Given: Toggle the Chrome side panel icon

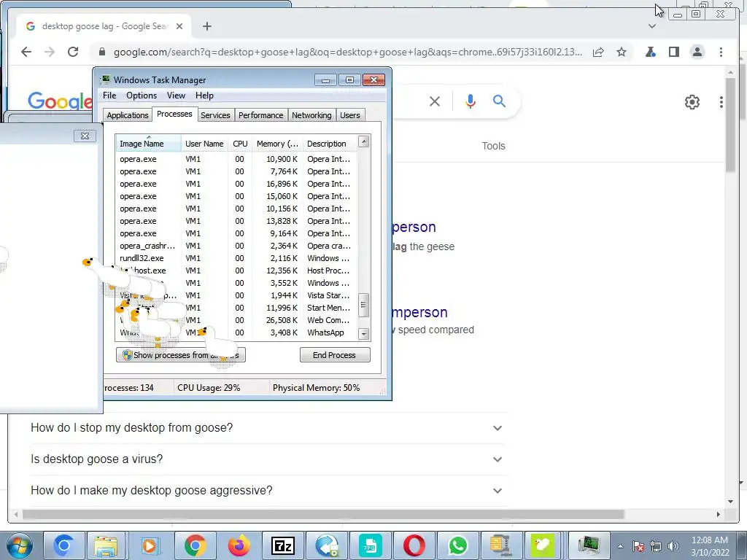Looking at the screenshot, I should (673, 52).
